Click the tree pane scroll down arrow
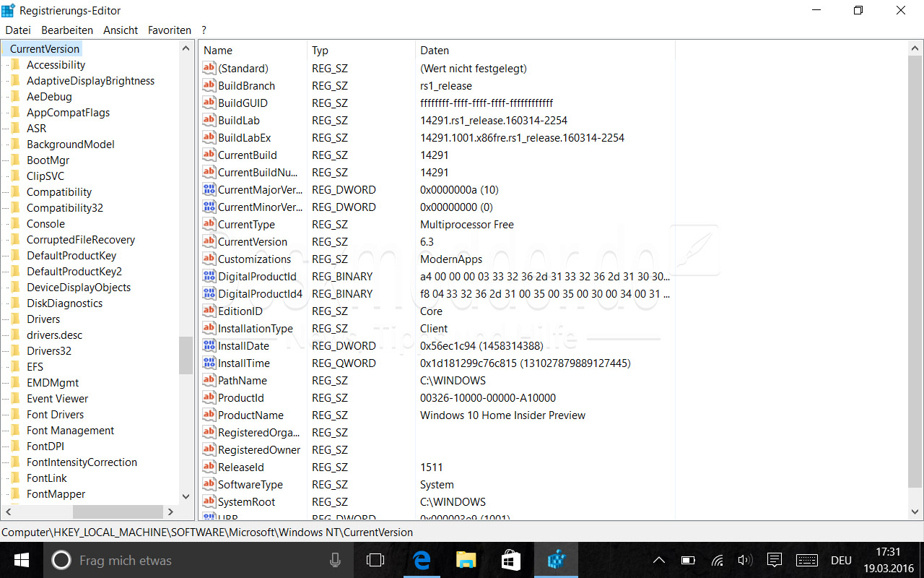The height and width of the screenshot is (578, 924). pyautogui.click(x=186, y=498)
